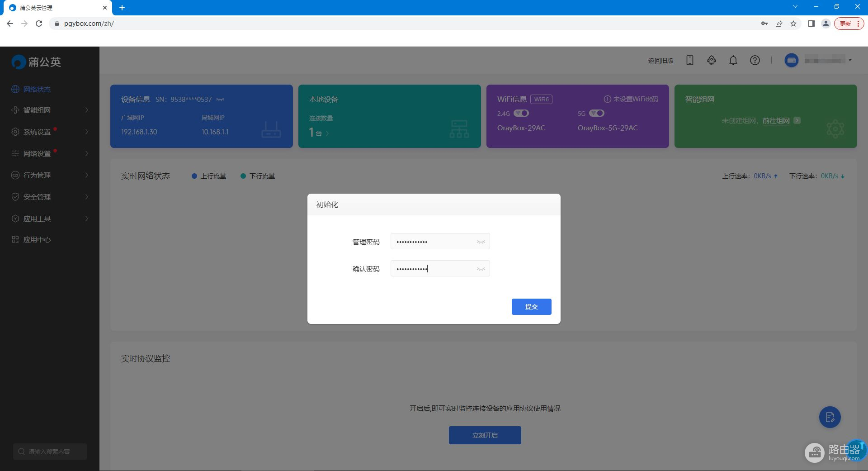The height and width of the screenshot is (471, 868).
Task: Select 网络状态 in the sidebar
Action: tap(37, 89)
